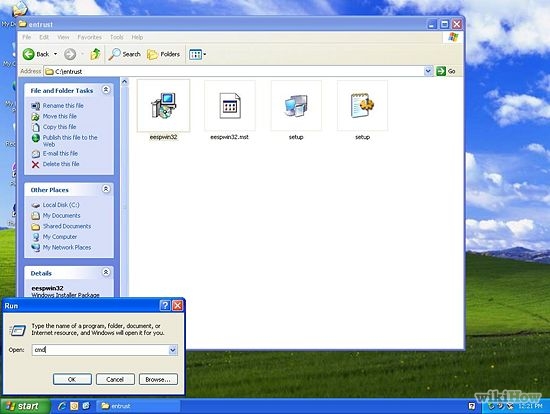550x414 pixels.
Task: Open the Search pane magnifier
Action: click(x=114, y=54)
